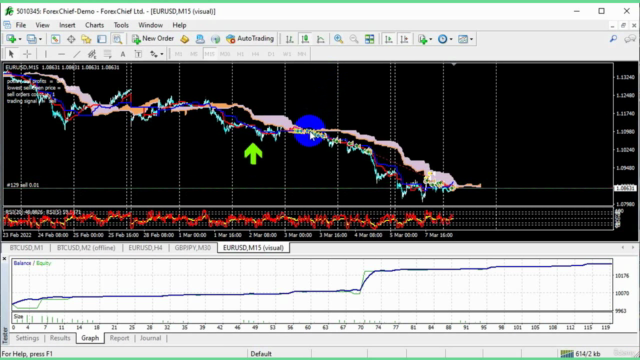Open the Insert menu

[x=67, y=25]
